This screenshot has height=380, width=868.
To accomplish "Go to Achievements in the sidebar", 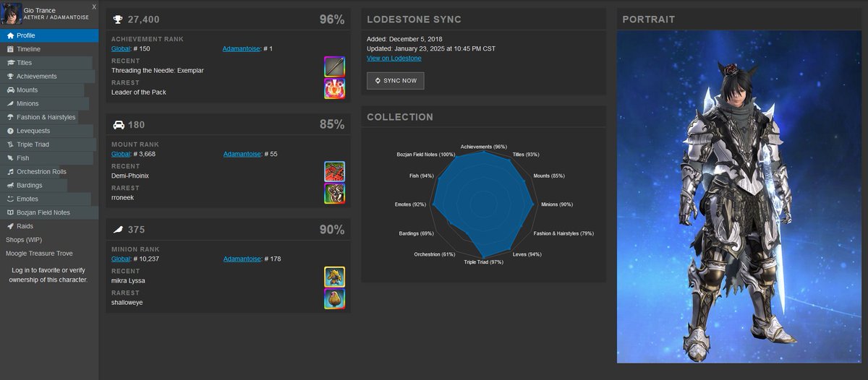I will (x=49, y=76).
